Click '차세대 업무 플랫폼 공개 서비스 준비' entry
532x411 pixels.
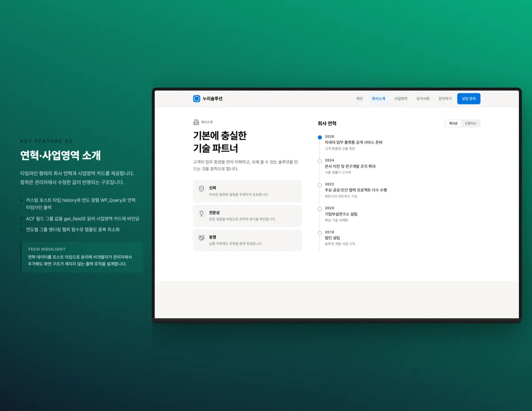[353, 142]
